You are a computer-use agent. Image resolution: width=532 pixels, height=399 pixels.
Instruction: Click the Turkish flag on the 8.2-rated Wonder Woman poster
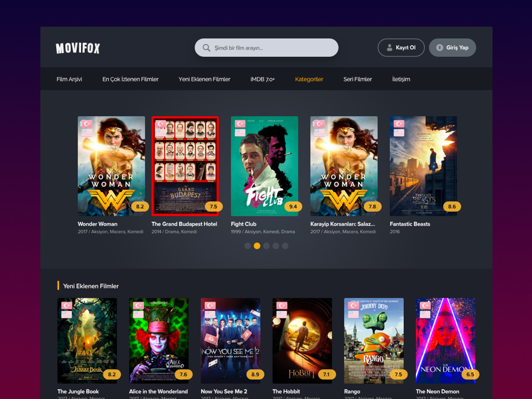[87, 124]
